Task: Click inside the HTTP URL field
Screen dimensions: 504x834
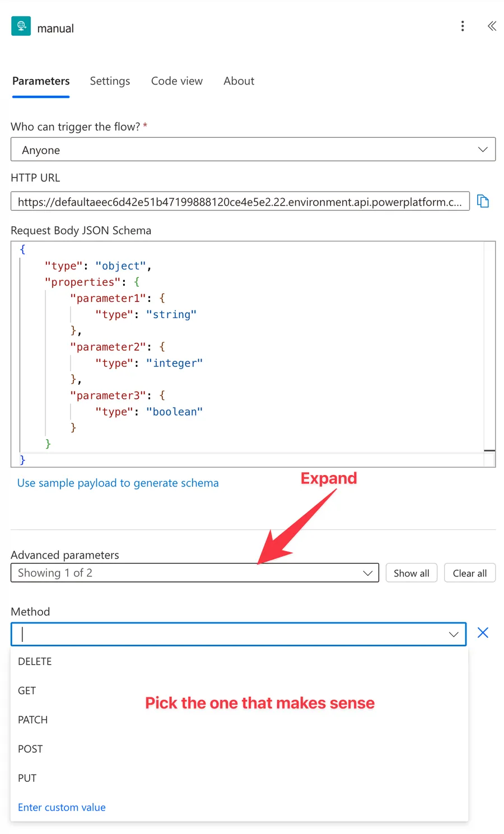Action: [x=240, y=202]
